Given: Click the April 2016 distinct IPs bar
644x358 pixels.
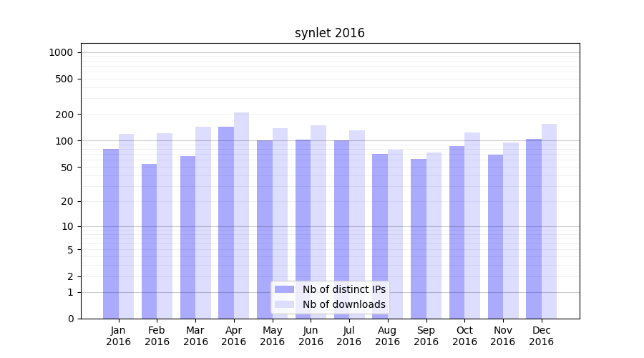Looking at the screenshot, I should (226, 222).
